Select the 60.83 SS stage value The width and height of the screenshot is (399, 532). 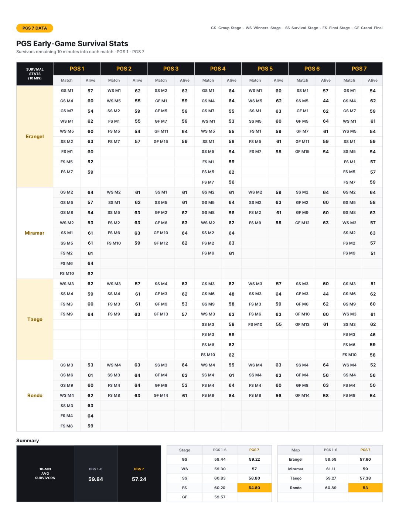(220, 478)
